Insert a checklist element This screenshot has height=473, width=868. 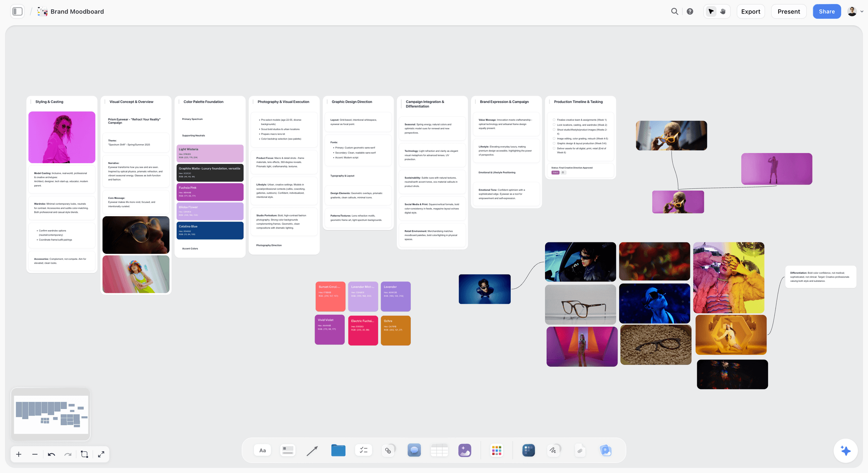pyautogui.click(x=363, y=450)
